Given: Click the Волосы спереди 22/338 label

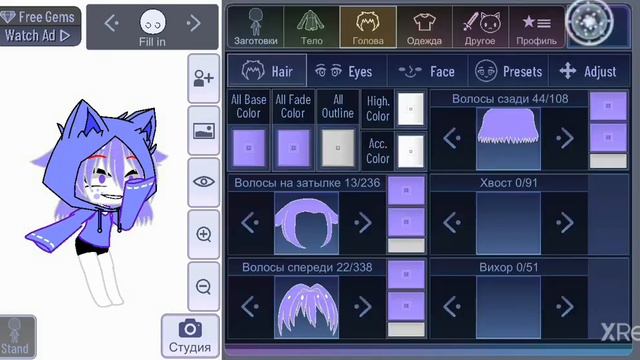Looking at the screenshot, I should coord(307,267).
